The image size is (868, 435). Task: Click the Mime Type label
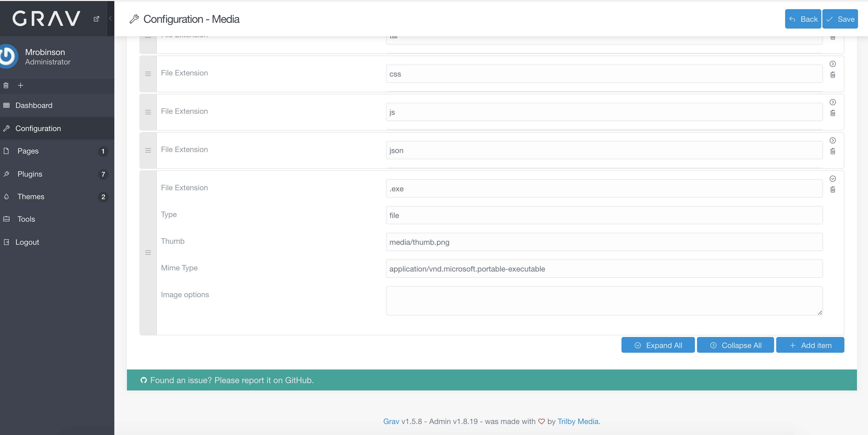[179, 268]
